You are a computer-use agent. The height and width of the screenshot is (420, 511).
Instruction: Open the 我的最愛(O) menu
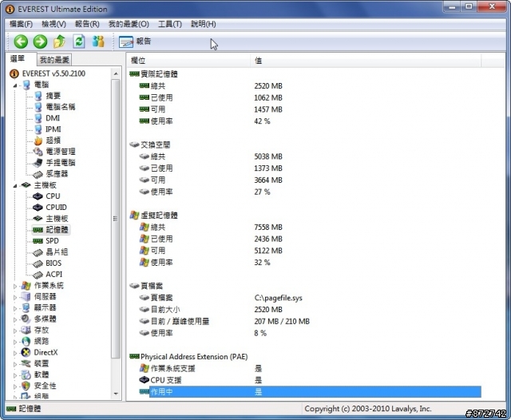pos(129,24)
